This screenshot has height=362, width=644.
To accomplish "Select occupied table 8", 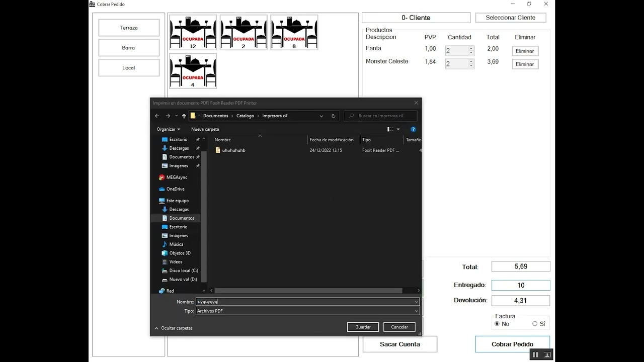I will pos(294,32).
